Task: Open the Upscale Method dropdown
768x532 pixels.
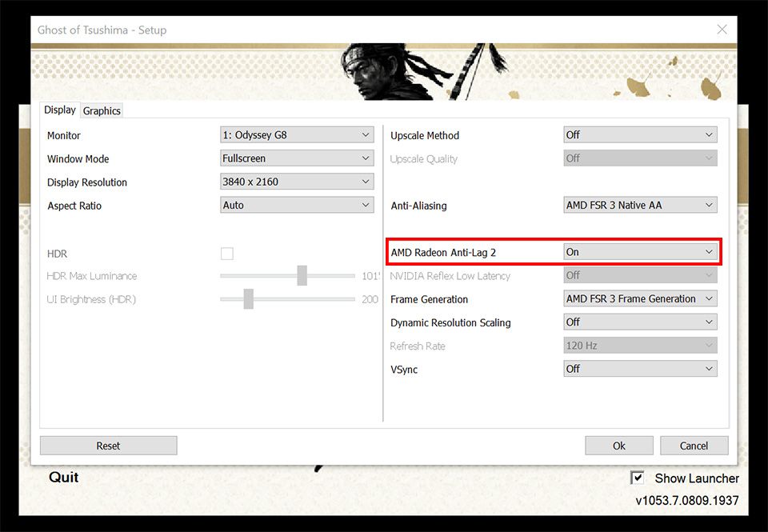Action: point(640,134)
